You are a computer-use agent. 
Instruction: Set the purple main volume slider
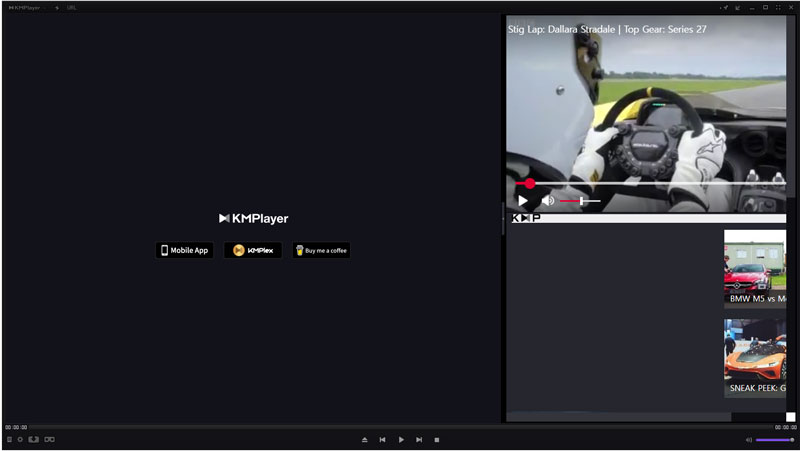click(x=775, y=440)
